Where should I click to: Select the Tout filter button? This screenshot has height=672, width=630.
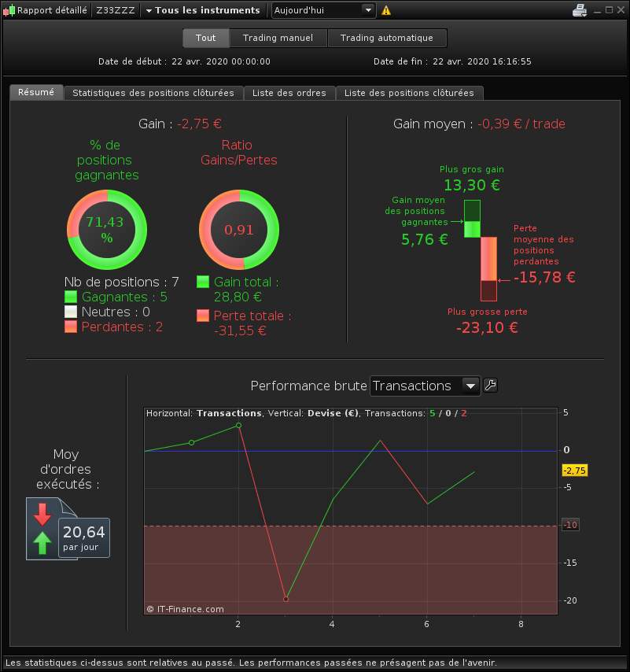click(x=205, y=38)
